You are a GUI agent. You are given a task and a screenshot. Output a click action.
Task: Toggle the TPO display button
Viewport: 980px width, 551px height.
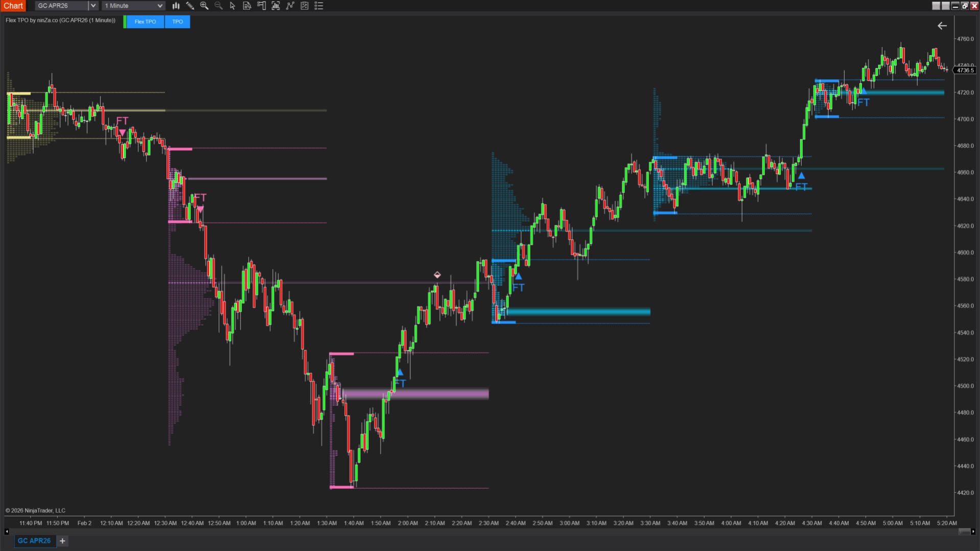(x=177, y=21)
